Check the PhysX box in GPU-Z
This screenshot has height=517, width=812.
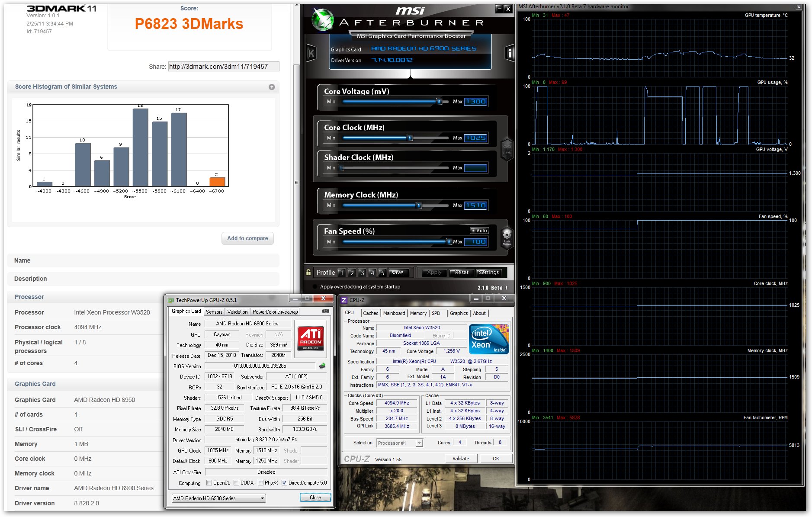(x=260, y=483)
